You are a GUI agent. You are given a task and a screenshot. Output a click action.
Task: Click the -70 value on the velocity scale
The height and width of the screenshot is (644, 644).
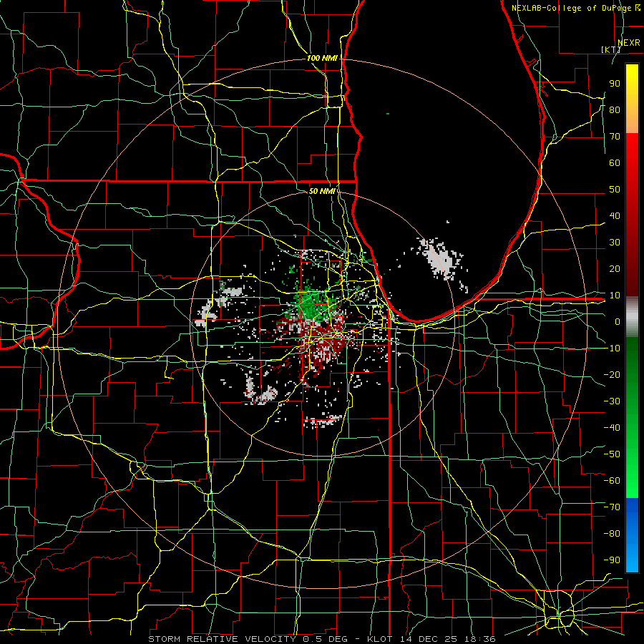[x=612, y=507]
